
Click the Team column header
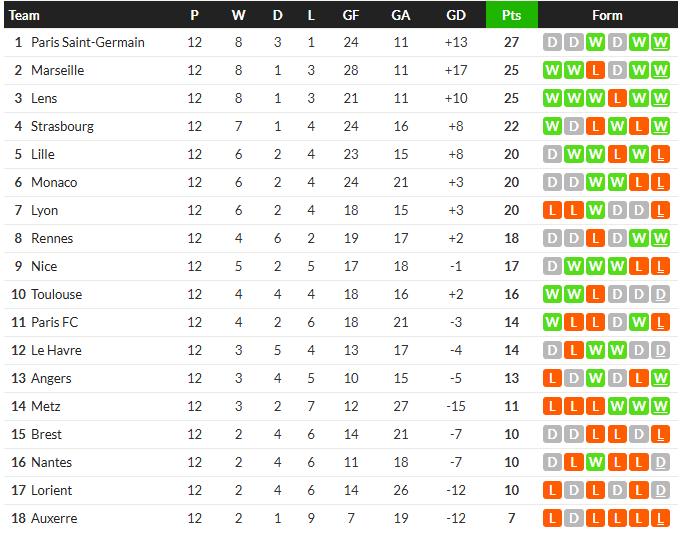pos(24,16)
